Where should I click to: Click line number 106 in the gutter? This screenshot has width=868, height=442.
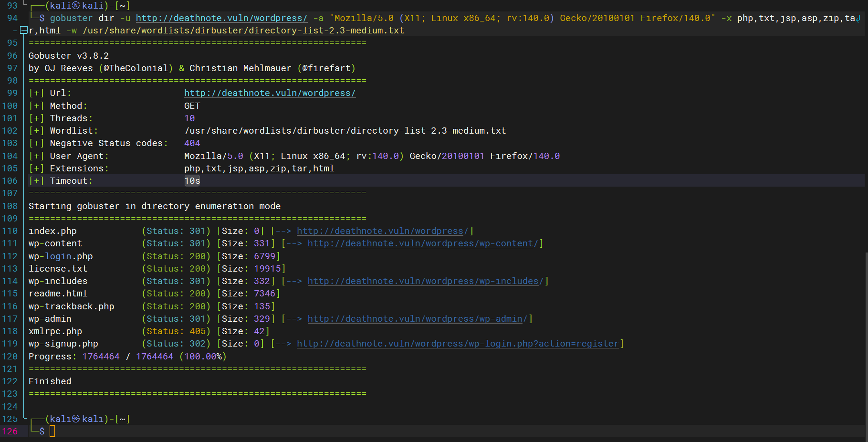click(10, 181)
